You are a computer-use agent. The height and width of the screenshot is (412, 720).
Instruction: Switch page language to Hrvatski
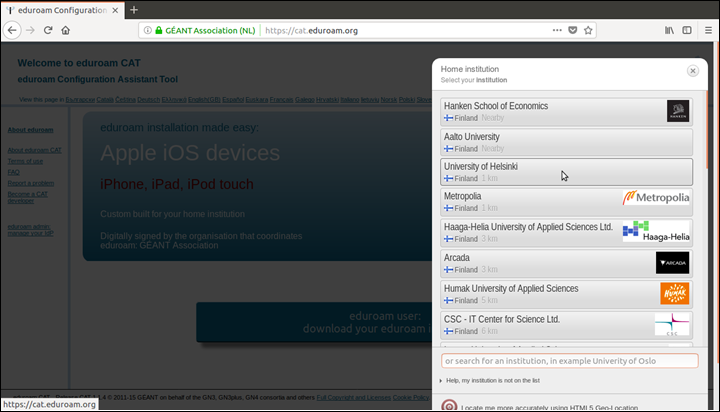click(327, 100)
